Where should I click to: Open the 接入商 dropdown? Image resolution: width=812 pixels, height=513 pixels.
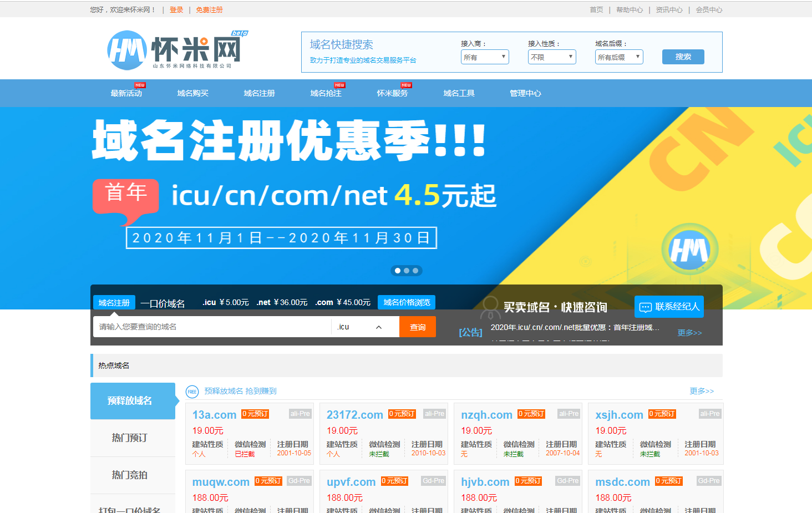[x=485, y=57]
